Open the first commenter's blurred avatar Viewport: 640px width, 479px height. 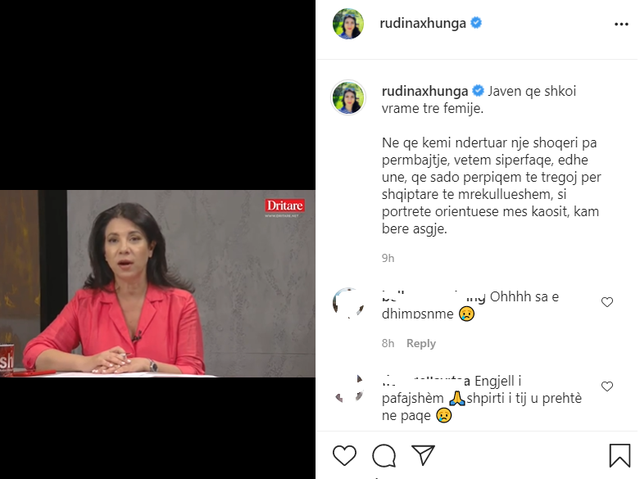[x=348, y=303]
